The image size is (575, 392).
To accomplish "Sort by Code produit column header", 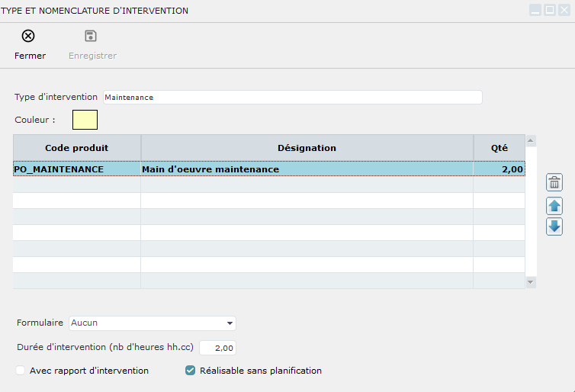I will pyautogui.click(x=76, y=148).
